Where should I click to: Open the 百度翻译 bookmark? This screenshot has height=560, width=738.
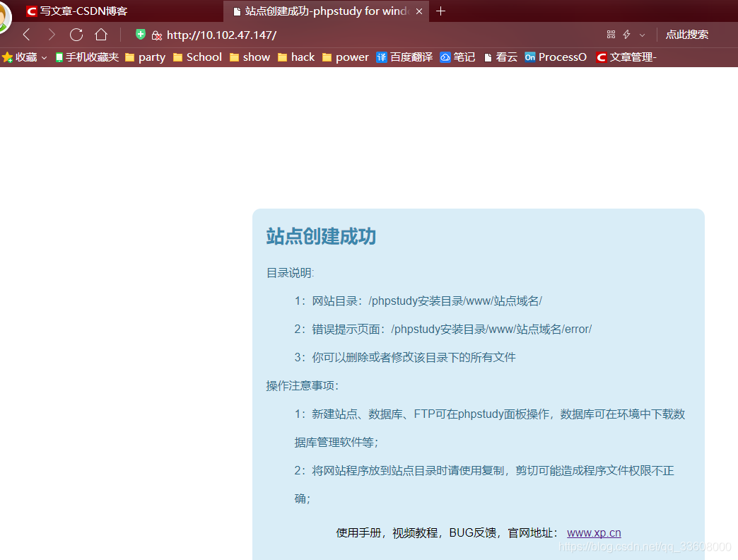pos(404,57)
